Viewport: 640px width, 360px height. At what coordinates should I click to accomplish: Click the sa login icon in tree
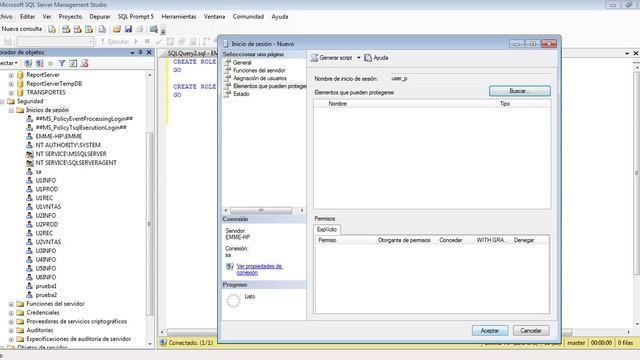(x=29, y=171)
